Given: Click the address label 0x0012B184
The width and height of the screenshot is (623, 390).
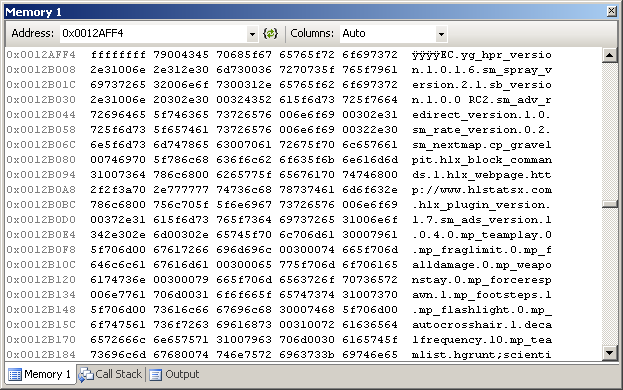Looking at the screenshot, I should click(x=41, y=355).
